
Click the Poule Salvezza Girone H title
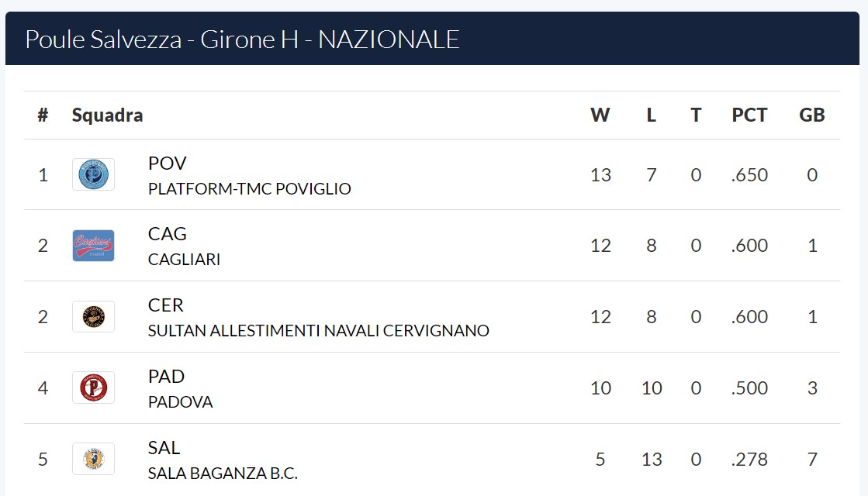243,40
